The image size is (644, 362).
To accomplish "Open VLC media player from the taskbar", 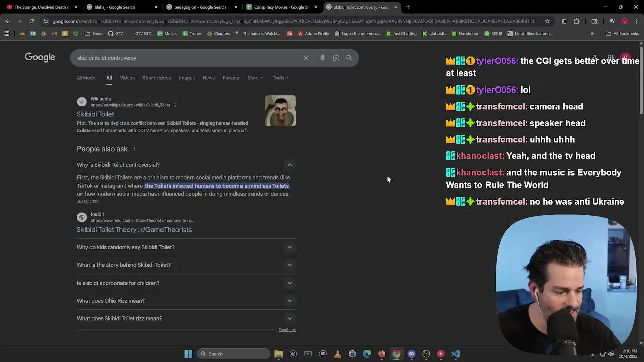I will click(338, 354).
